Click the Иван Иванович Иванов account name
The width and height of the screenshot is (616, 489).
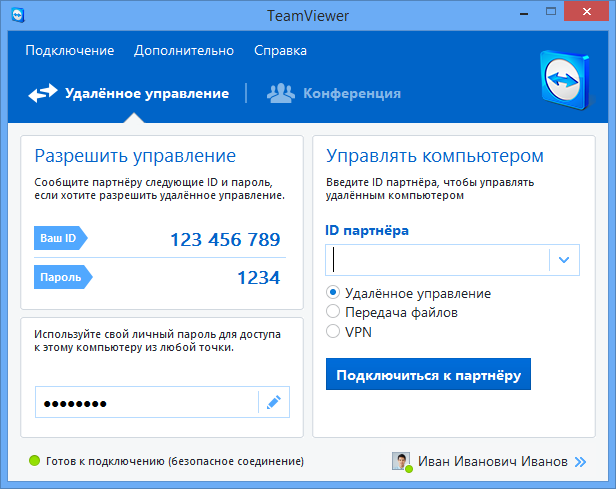pyautogui.click(x=492, y=462)
